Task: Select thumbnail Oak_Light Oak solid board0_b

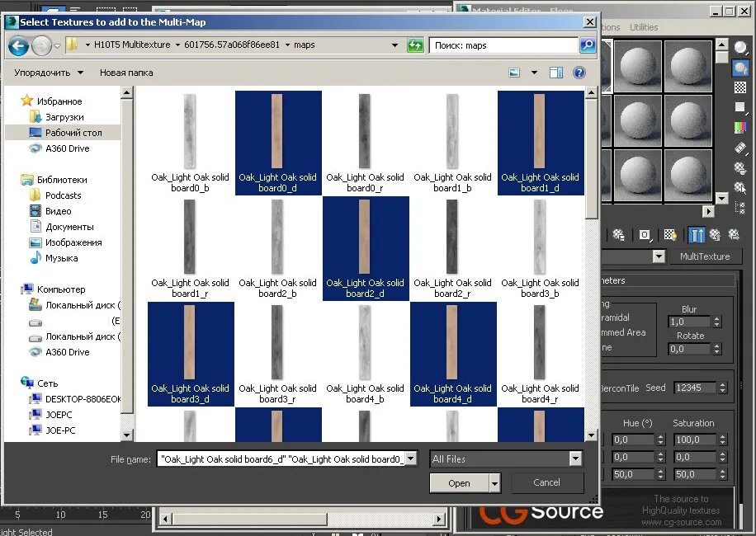Action: click(190, 143)
